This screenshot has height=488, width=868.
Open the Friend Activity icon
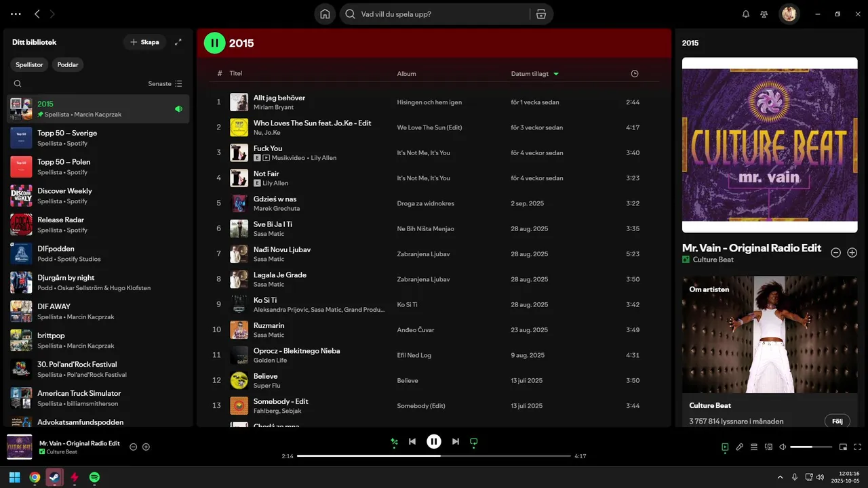click(x=764, y=14)
